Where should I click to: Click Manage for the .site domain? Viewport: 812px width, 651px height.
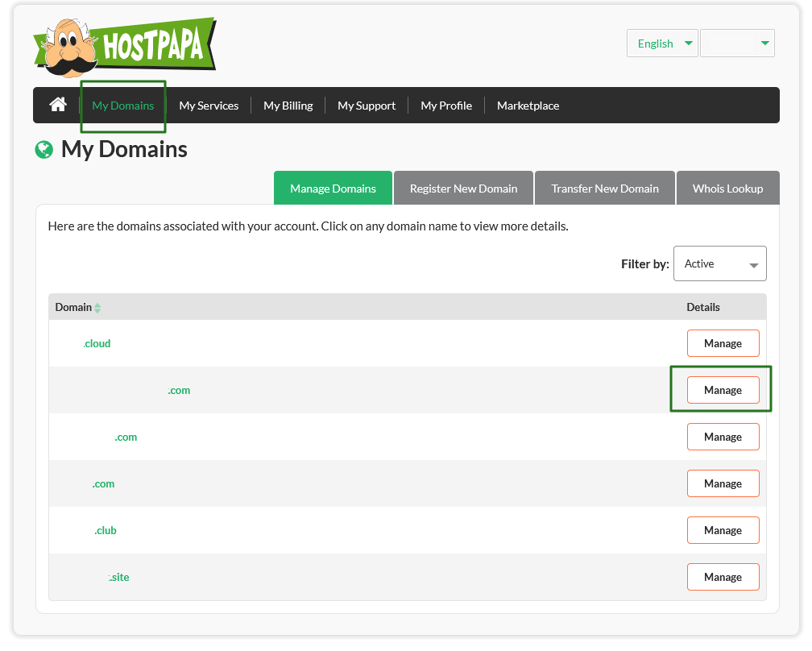pyautogui.click(x=723, y=577)
